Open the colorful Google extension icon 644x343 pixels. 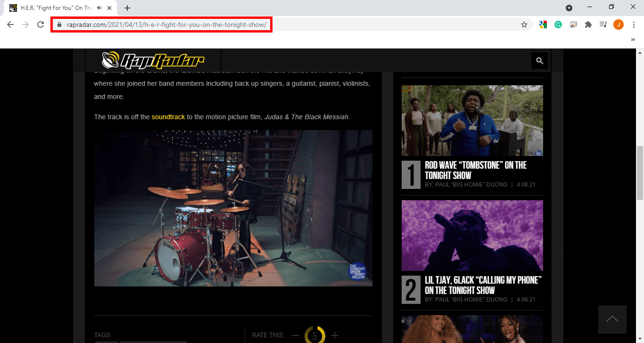pos(543,24)
